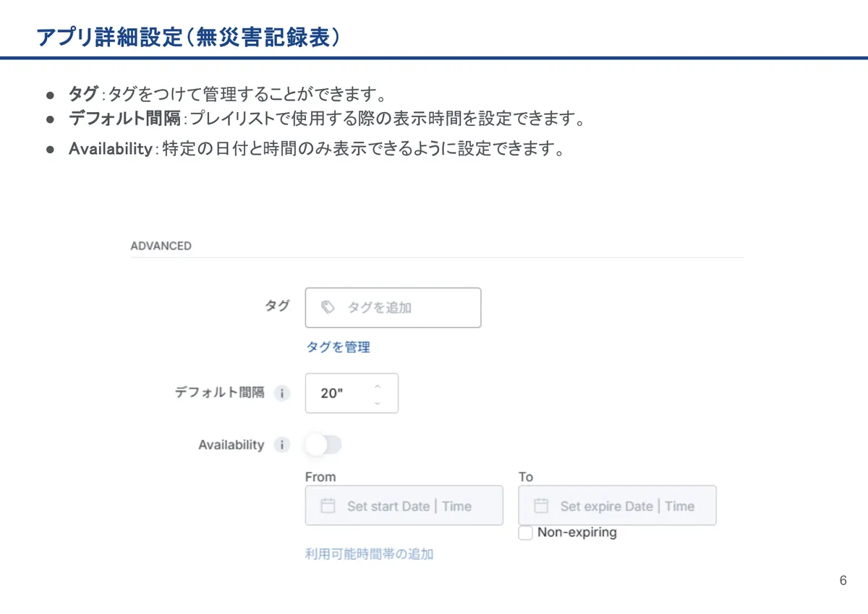868x614 pixels.
Task: Click the calendar icon in the To field
Action: [541, 506]
